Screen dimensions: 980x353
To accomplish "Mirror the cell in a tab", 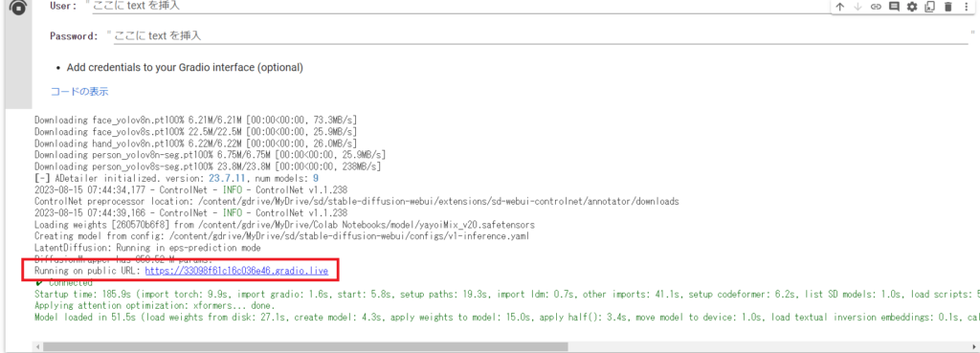I will 930,7.
